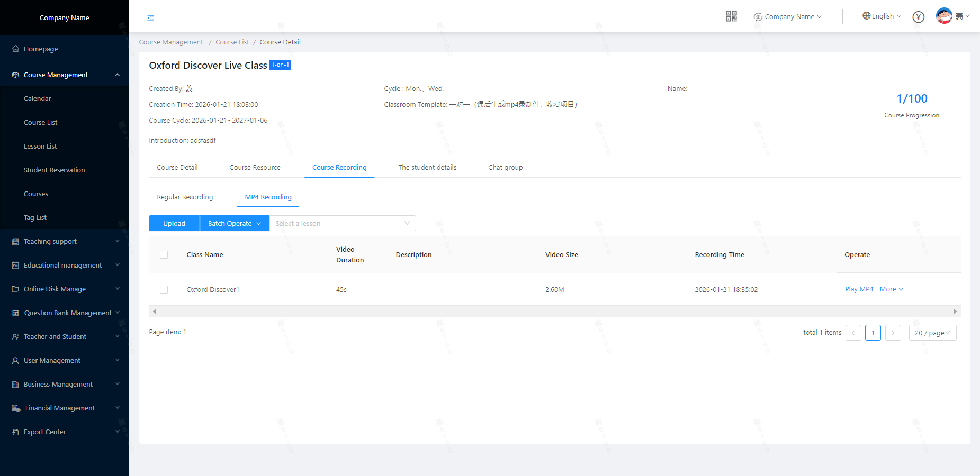Tick the Oxford Discover1 row checkbox

click(x=164, y=290)
